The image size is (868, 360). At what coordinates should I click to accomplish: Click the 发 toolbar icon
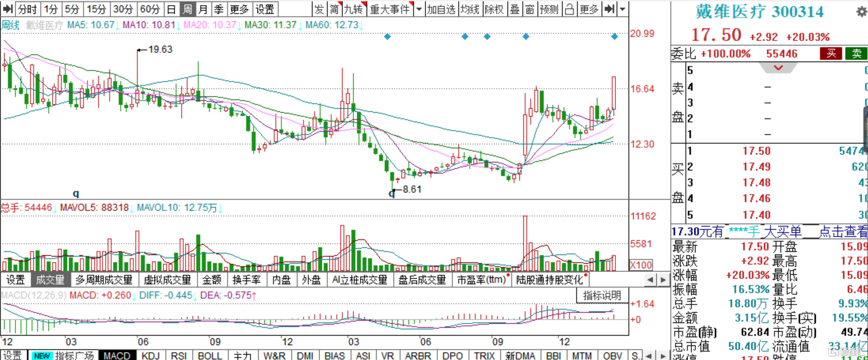pos(319,9)
